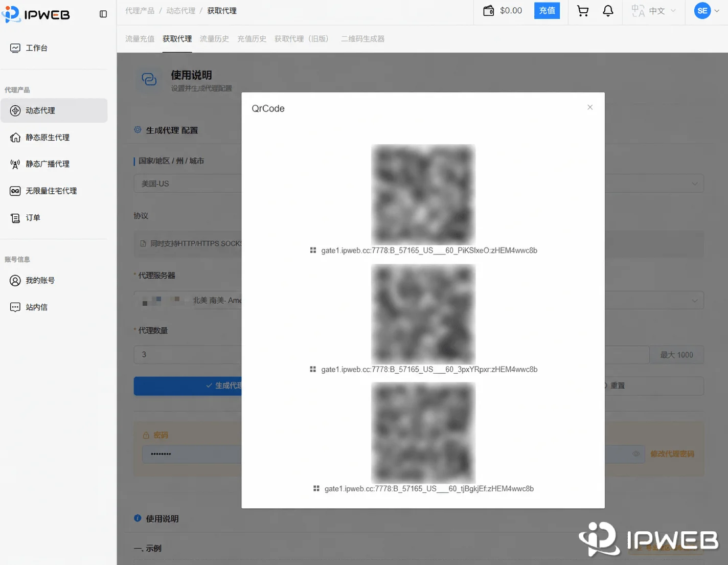Click the wallet balance icon
The image size is (728, 565).
coord(489,11)
